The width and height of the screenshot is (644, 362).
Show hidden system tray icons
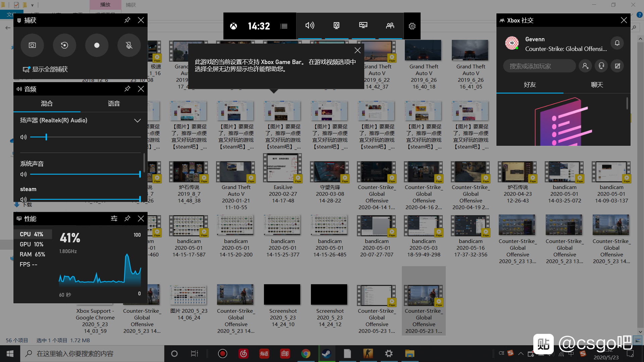coord(521,353)
